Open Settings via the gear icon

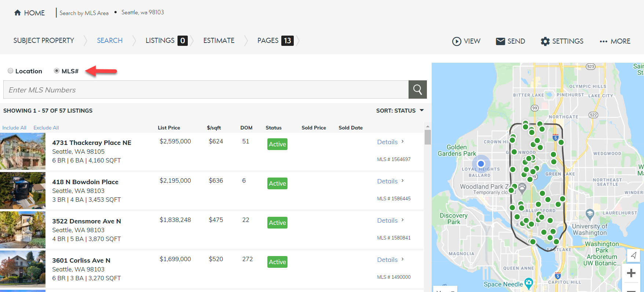tap(545, 41)
